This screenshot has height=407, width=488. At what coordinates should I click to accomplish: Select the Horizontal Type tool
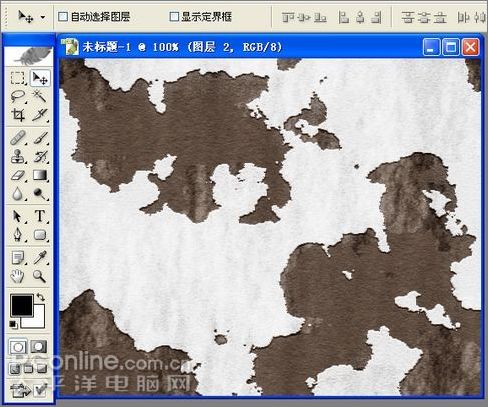[40, 216]
